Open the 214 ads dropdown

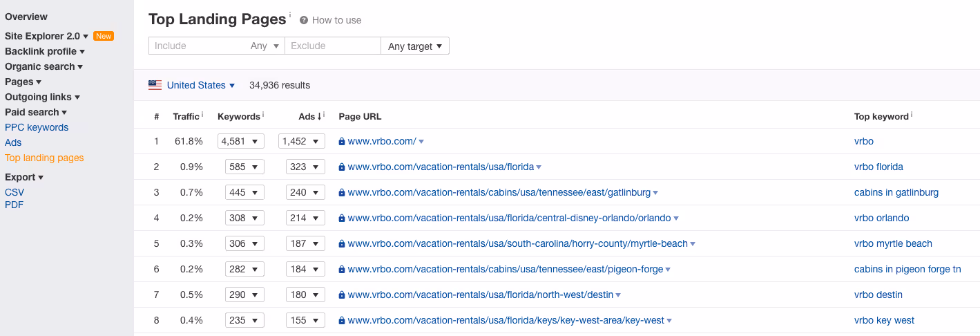[x=305, y=218]
